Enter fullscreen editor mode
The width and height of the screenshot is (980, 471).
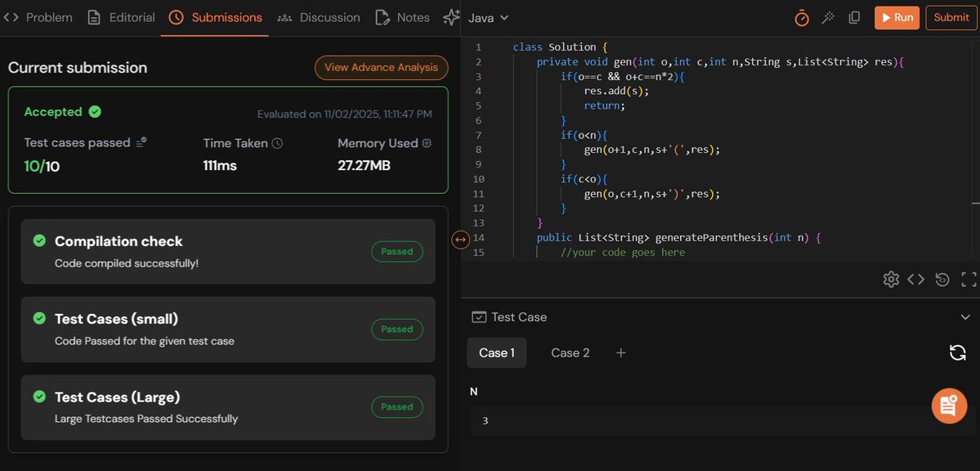(968, 279)
